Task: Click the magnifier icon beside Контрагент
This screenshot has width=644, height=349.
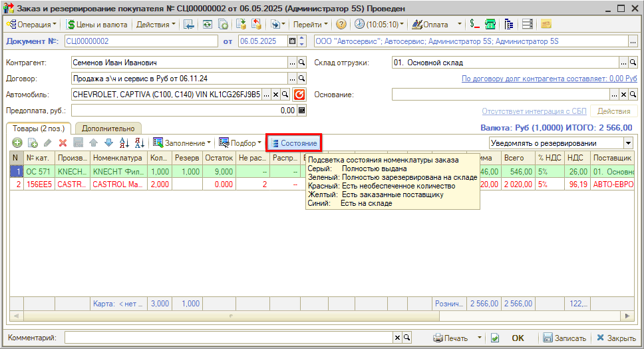Action: tap(301, 63)
